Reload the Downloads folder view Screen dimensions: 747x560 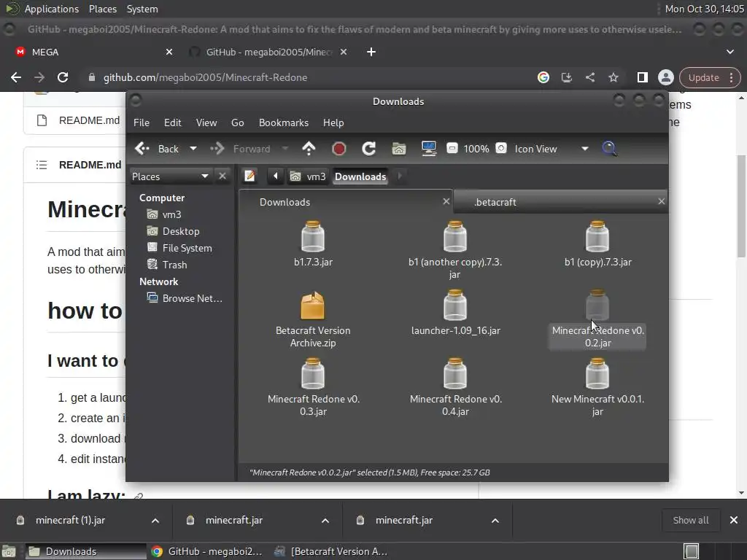[368, 149]
